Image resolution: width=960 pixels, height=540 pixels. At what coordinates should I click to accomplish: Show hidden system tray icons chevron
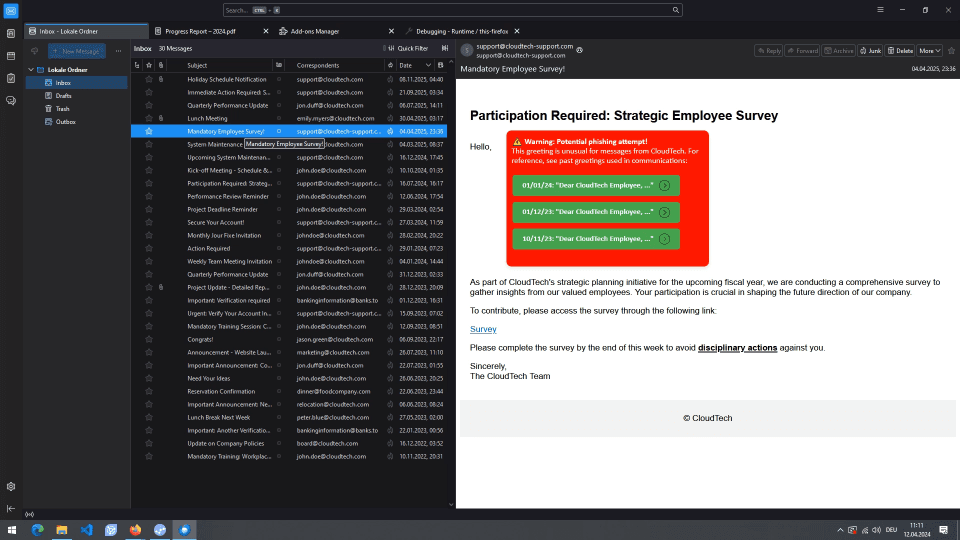(x=840, y=530)
